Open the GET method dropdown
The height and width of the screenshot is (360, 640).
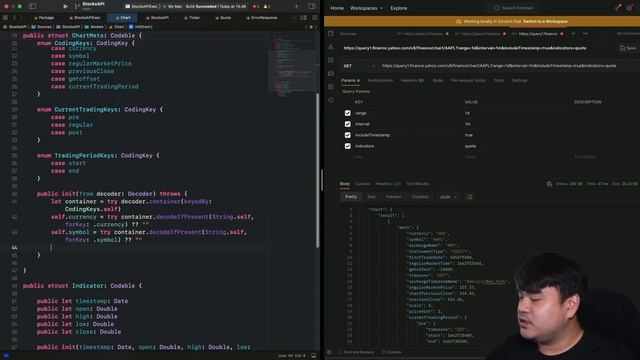pyautogui.click(x=359, y=66)
